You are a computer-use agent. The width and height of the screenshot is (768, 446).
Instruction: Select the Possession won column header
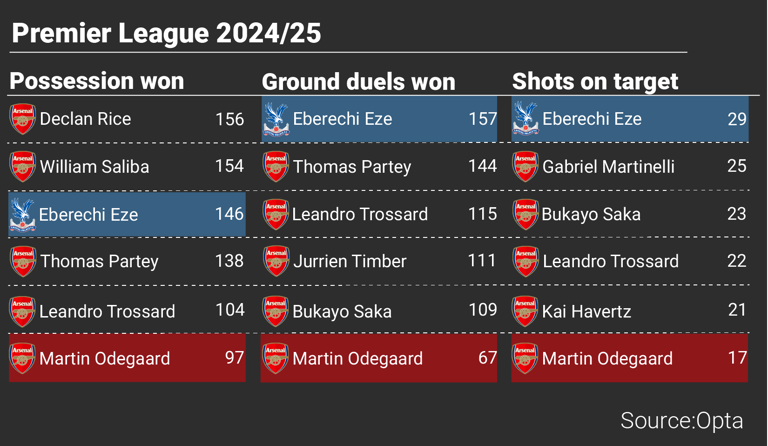coord(96,81)
